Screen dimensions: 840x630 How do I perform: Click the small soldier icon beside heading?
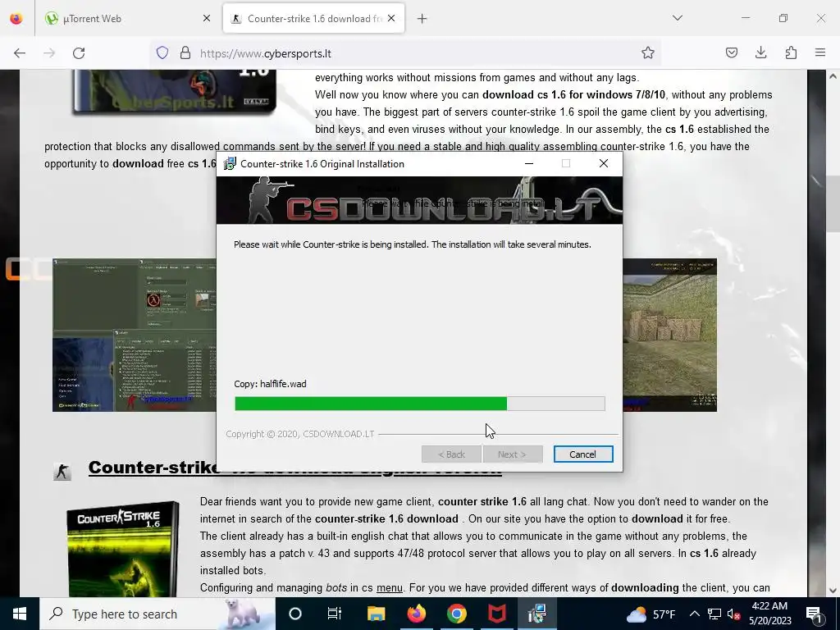pos(62,472)
